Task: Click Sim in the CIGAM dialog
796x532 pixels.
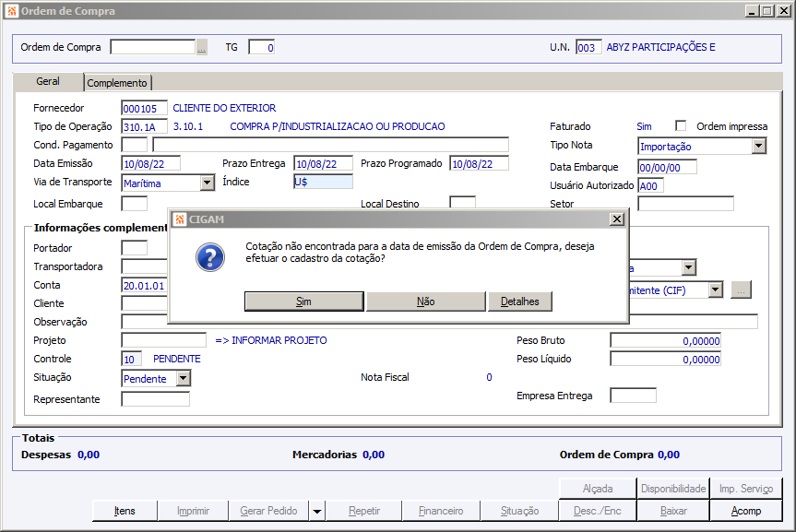Action: (303, 301)
